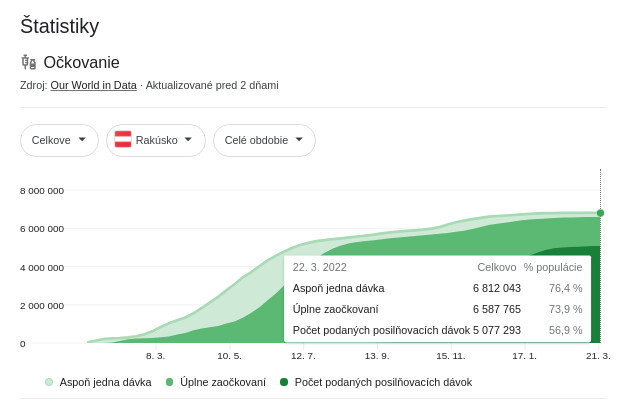Click the dark green booster doses legend dot
The width and height of the screenshot is (643, 404).
pyautogui.click(x=284, y=382)
